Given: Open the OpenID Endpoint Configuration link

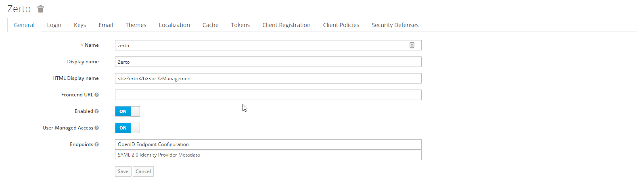Looking at the screenshot, I should [x=153, y=144].
